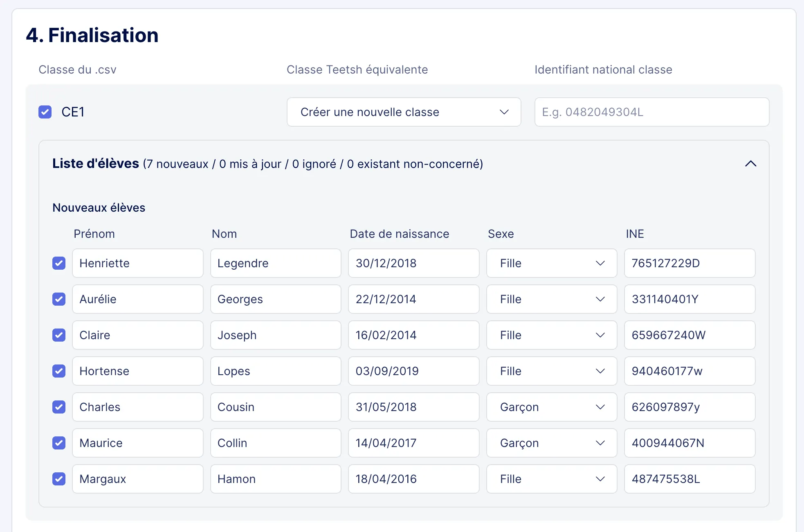Open the Sexe dropdown for Hortense
Viewport: 804px width, 532px height.
coord(552,371)
